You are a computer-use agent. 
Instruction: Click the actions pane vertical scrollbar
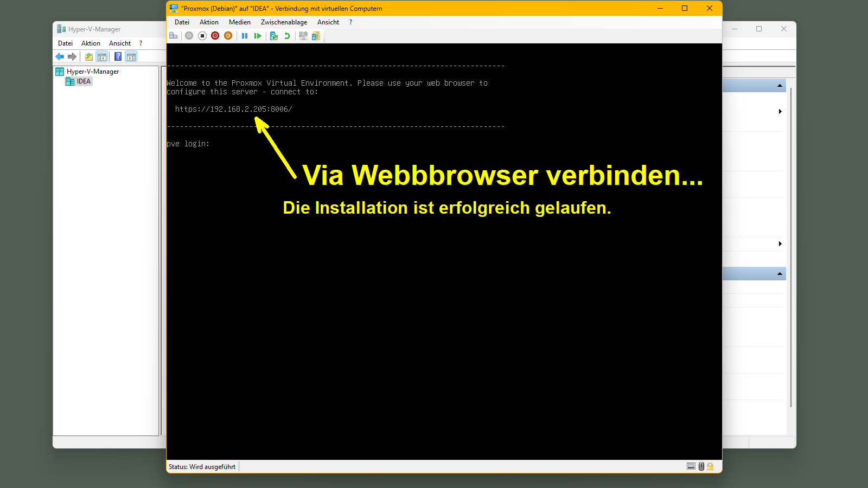pyautogui.click(x=791, y=244)
